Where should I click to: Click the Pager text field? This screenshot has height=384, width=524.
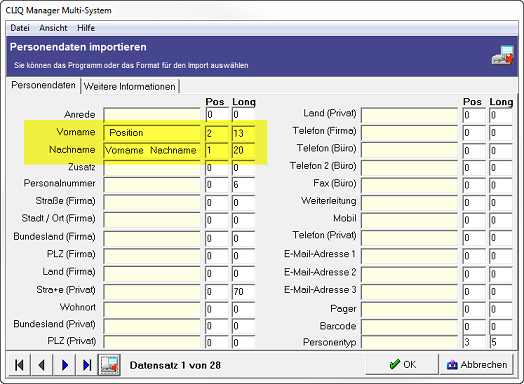click(x=409, y=309)
